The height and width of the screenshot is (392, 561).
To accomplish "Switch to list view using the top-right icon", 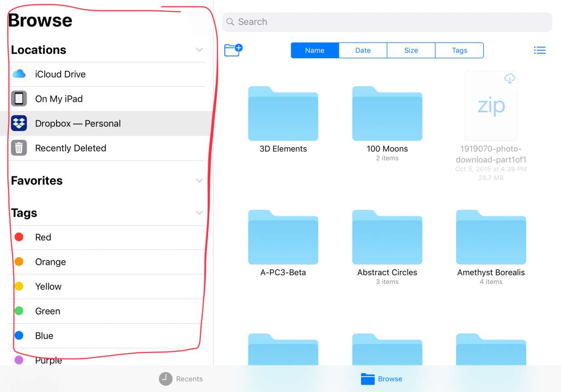I will tap(539, 50).
